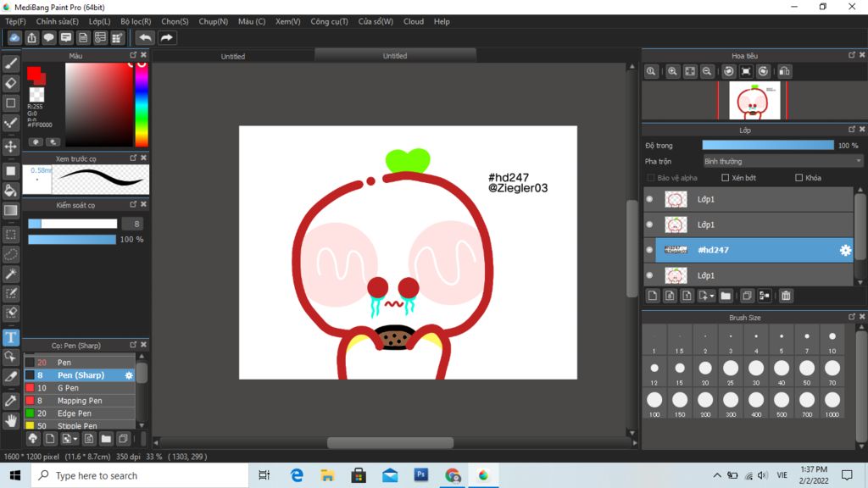Click the rainbow hue slider bar
Screen dimensions: 868x488
click(x=142, y=106)
